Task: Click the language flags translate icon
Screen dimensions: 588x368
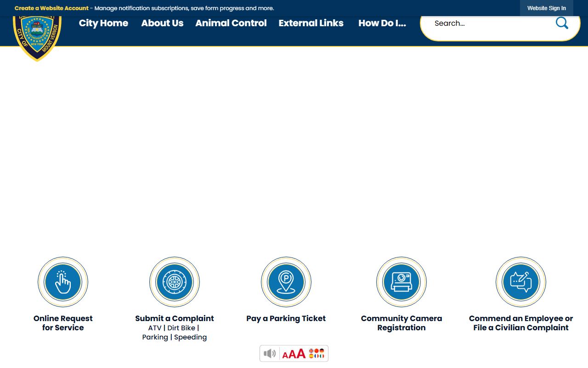Action: click(317, 353)
